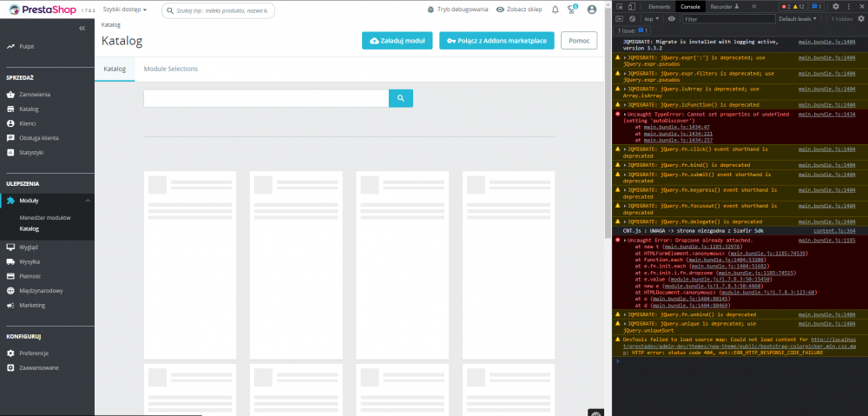The height and width of the screenshot is (416, 868).
Task: Toggle the live expression eye icon
Action: 672,18
